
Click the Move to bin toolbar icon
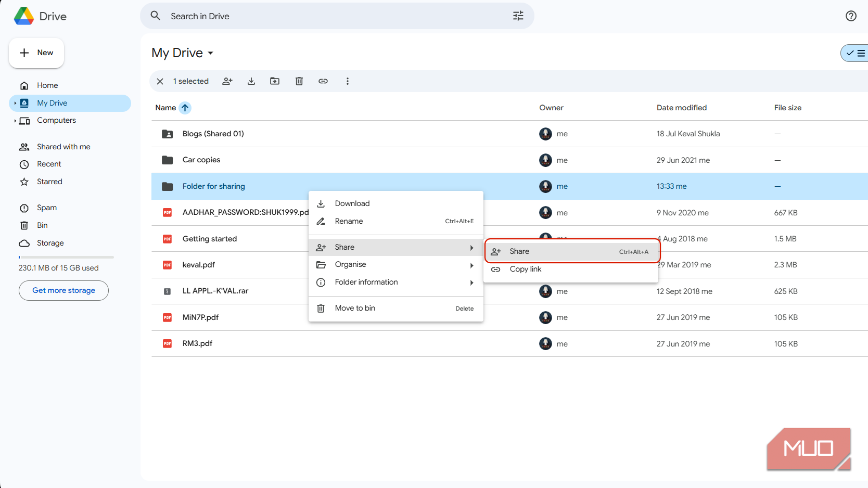click(x=299, y=81)
